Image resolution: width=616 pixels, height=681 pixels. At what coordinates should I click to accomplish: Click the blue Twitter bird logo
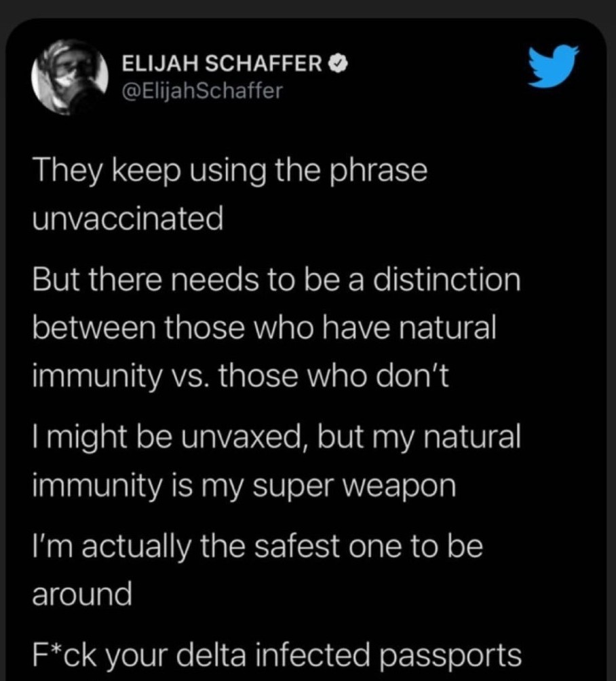[554, 66]
